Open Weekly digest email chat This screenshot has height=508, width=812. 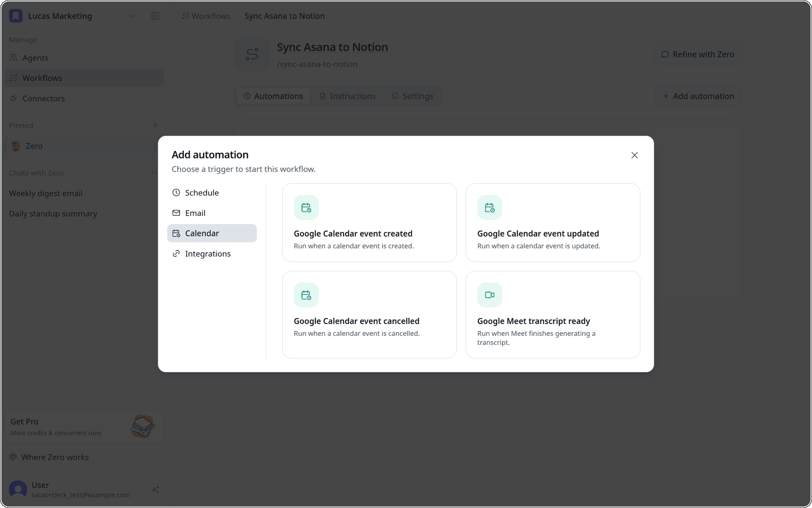[46, 194]
